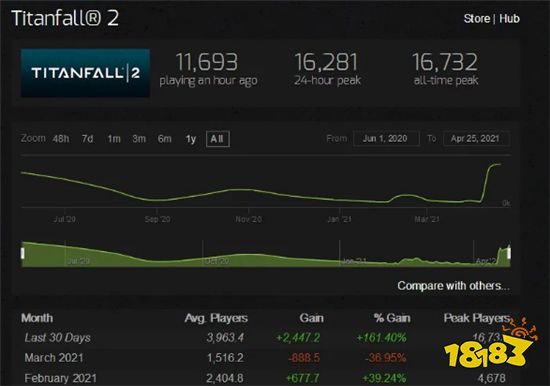
Task: Set chart zoom to 1m
Action: click(114, 139)
